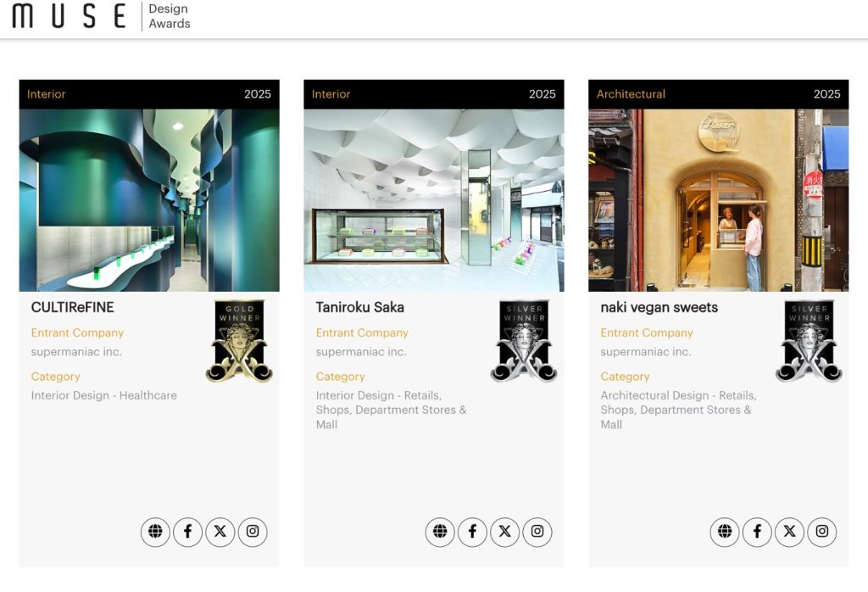
Task: Click 2025 on the Taniroku Saka card header
Action: tap(542, 94)
